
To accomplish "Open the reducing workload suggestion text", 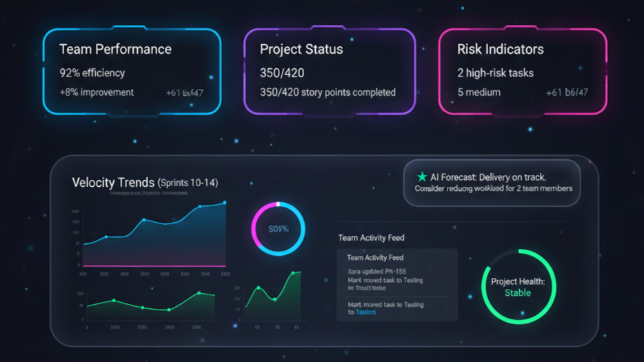I will point(493,188).
